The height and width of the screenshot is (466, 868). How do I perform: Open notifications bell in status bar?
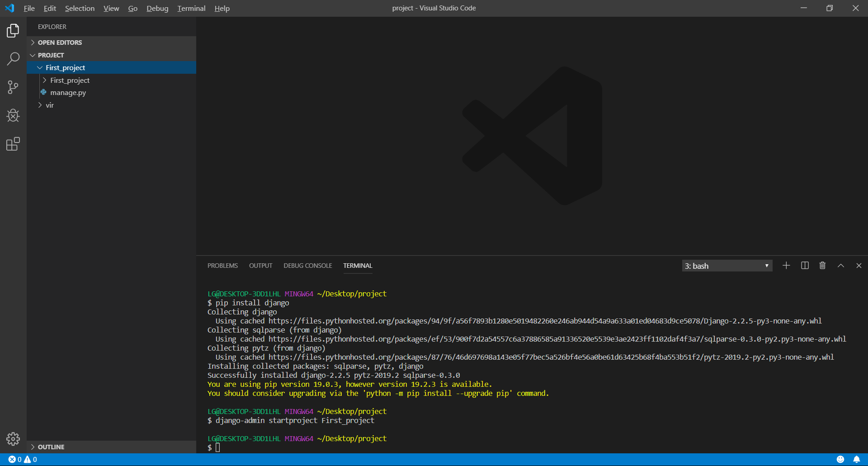click(856, 459)
